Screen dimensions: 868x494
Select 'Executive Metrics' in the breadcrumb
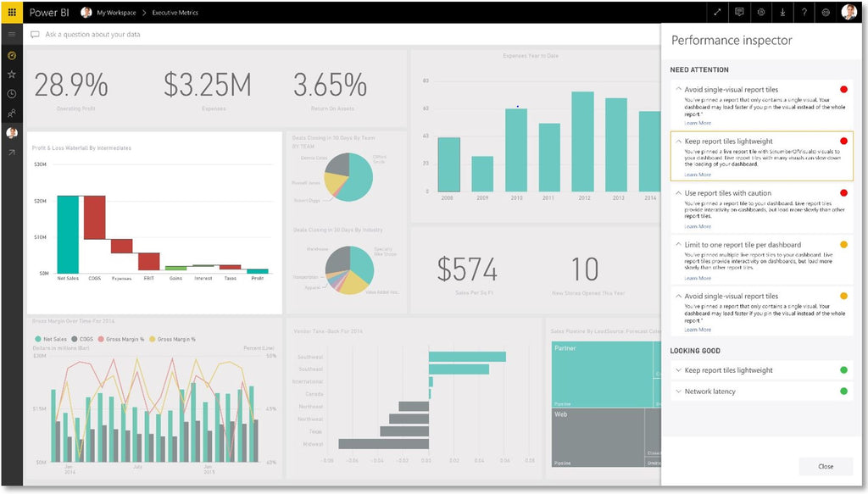pyautogui.click(x=175, y=13)
